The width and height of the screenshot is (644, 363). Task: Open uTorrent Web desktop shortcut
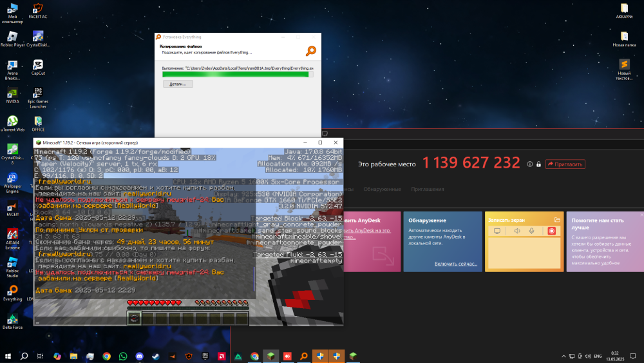coord(12,124)
